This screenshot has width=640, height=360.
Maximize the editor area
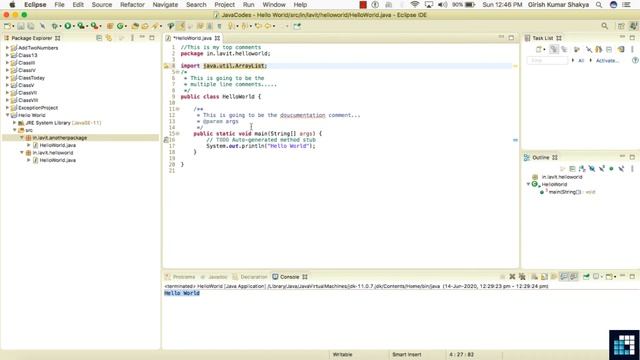click(511, 38)
